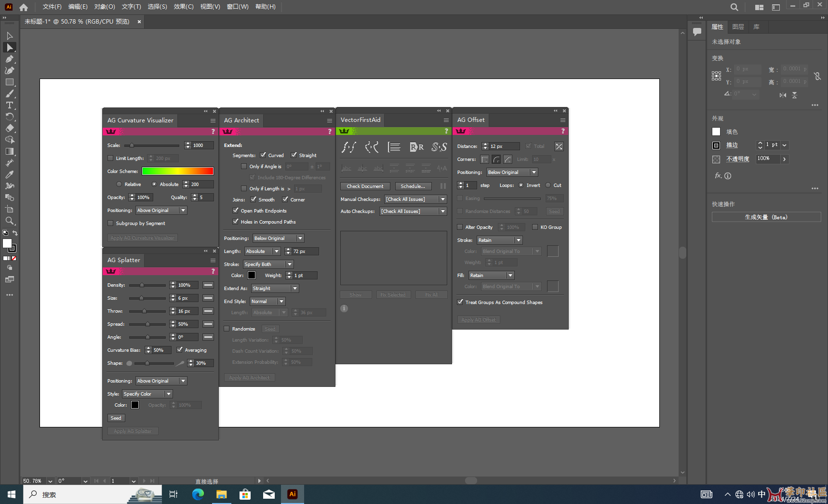Click Seed button in AG Splatter
The width and height of the screenshot is (828, 504).
116,418
